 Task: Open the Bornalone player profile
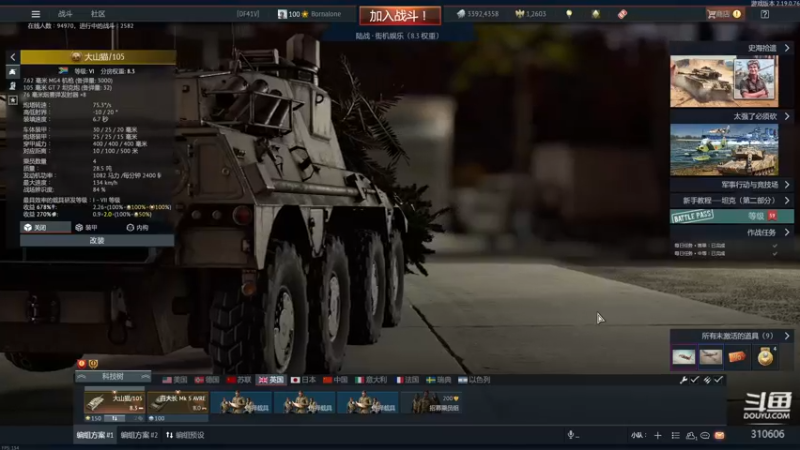point(309,14)
